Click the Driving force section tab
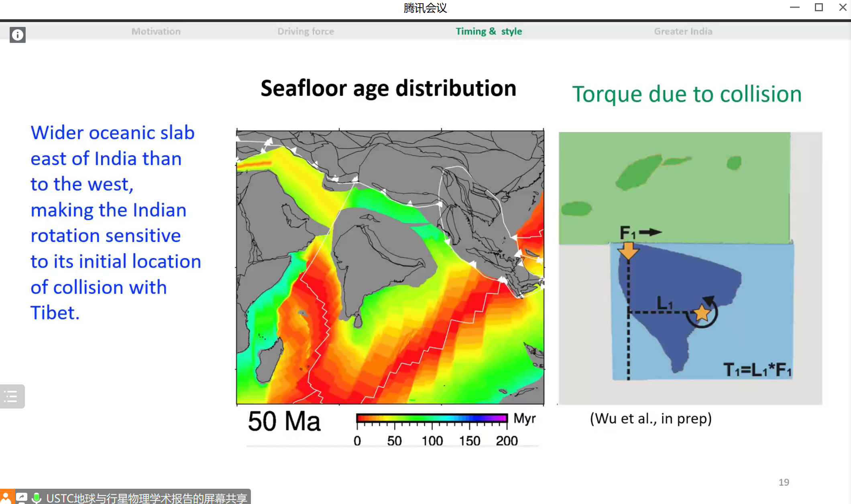The width and height of the screenshot is (851, 504). (x=306, y=31)
